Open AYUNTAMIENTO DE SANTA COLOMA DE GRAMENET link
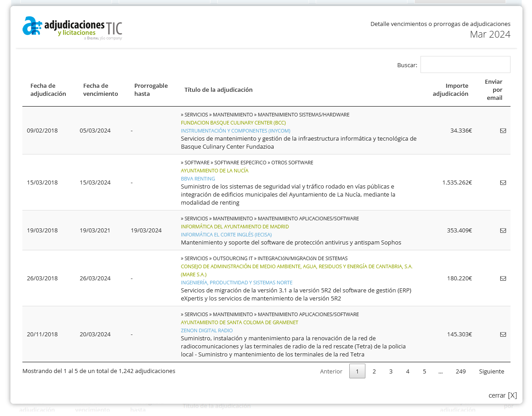This screenshot has width=532, height=416. coord(240,322)
